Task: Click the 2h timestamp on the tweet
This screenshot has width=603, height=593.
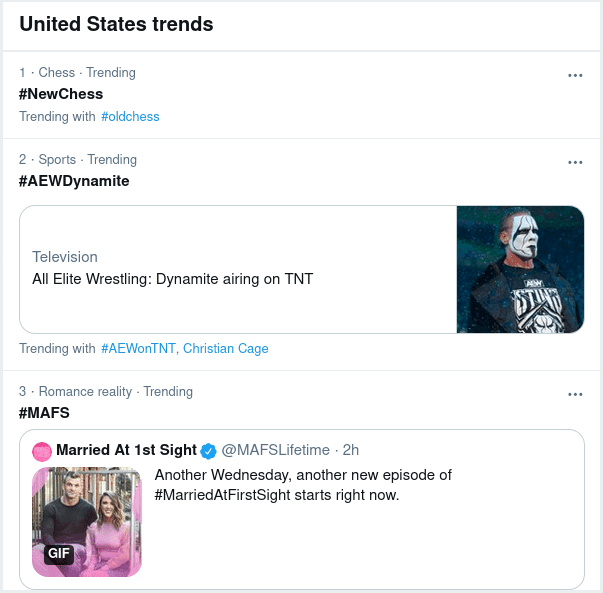Action: click(350, 450)
